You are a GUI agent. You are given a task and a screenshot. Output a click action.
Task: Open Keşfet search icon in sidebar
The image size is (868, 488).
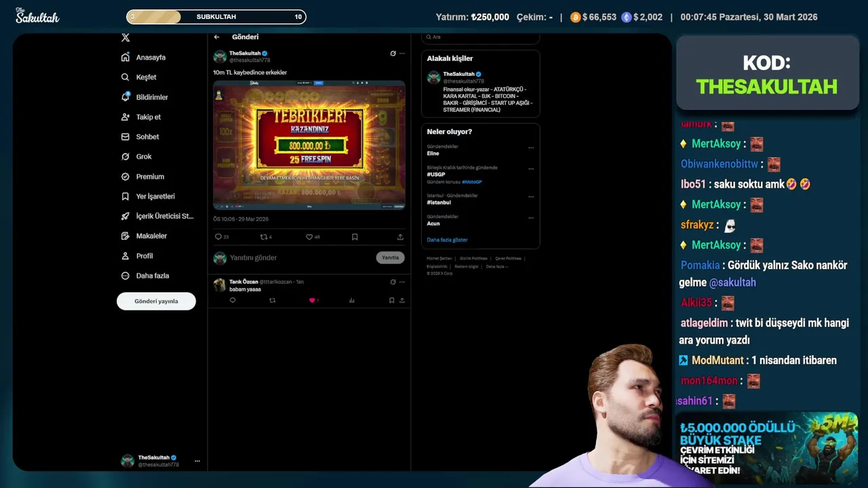point(125,77)
